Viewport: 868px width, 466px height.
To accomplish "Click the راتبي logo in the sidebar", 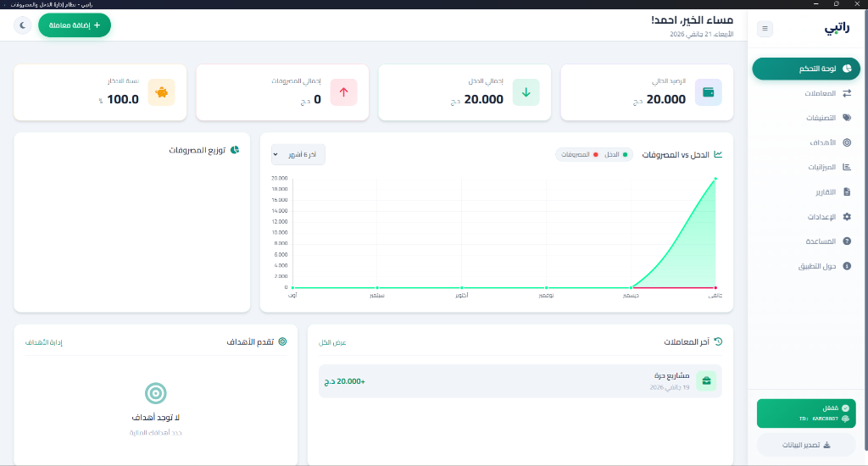I will (837, 28).
